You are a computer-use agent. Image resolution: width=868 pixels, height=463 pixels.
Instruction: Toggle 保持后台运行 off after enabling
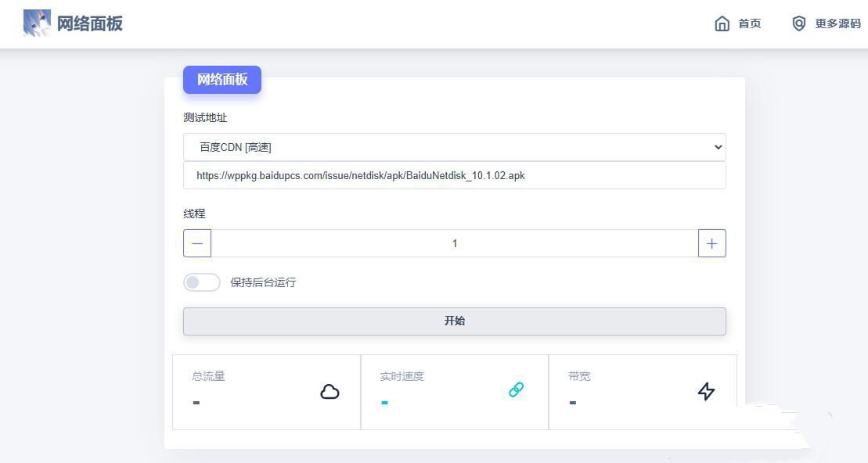coord(202,282)
